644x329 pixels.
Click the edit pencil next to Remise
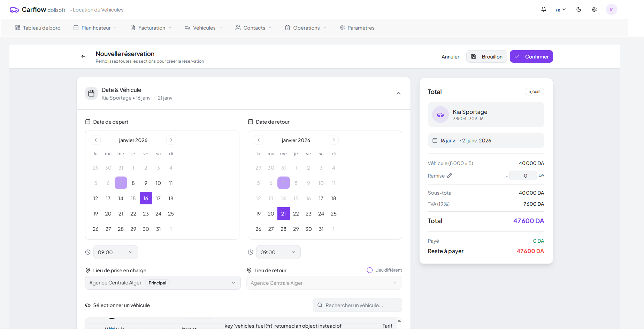pos(450,176)
